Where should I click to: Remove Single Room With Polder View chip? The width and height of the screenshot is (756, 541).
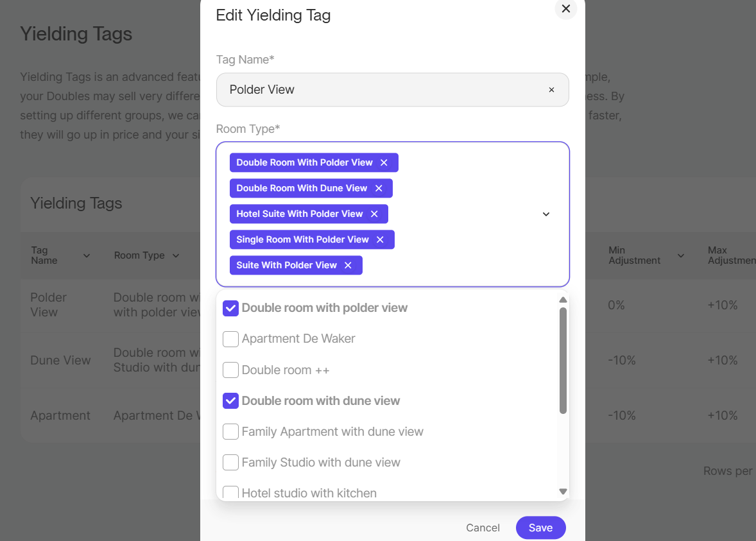(380, 240)
